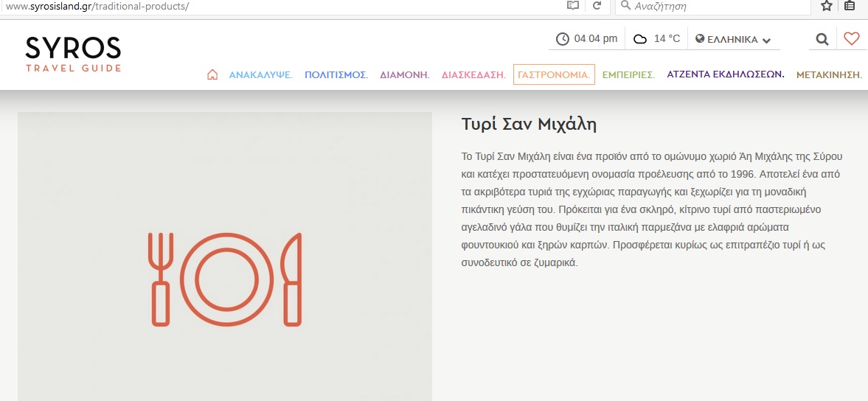Viewport: 868px width, 401px height.
Task: Click the fork and plate placeholder image
Action: [x=225, y=279]
